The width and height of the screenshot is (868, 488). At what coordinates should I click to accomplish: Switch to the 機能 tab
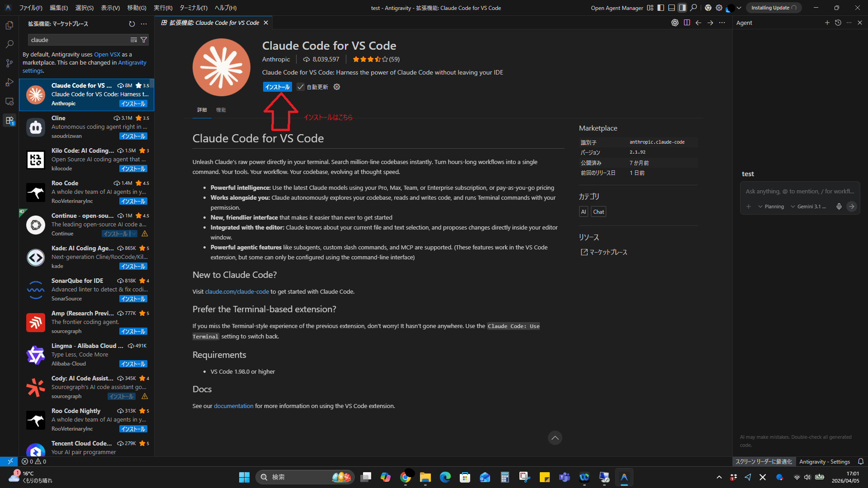point(221,110)
